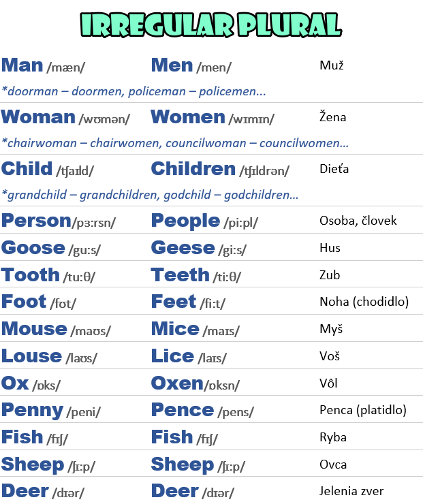Click the translation Muž
The image size is (423, 504).
(x=332, y=65)
